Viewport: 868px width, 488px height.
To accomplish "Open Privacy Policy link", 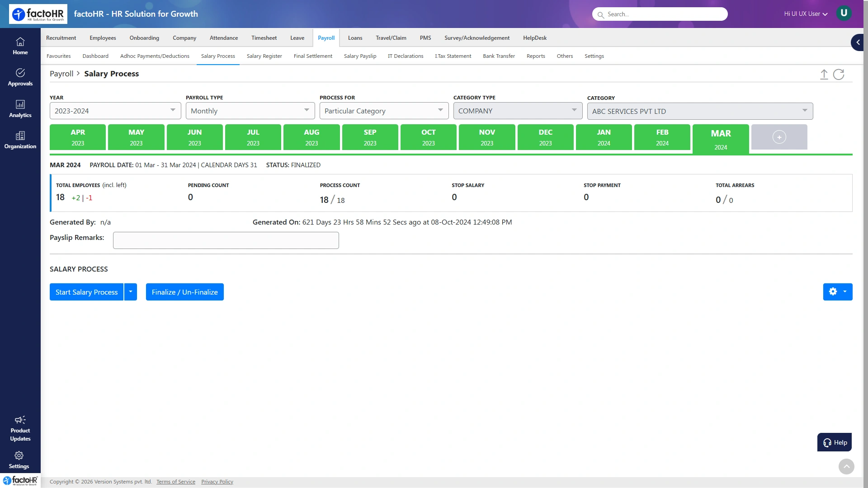I will [x=217, y=482].
